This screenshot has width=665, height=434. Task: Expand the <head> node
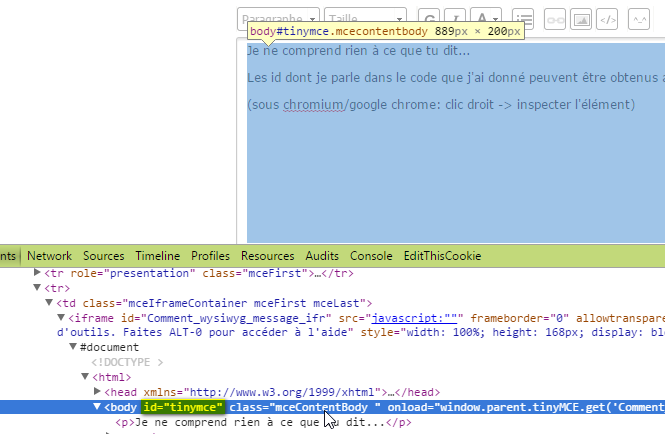pyautogui.click(x=97, y=391)
